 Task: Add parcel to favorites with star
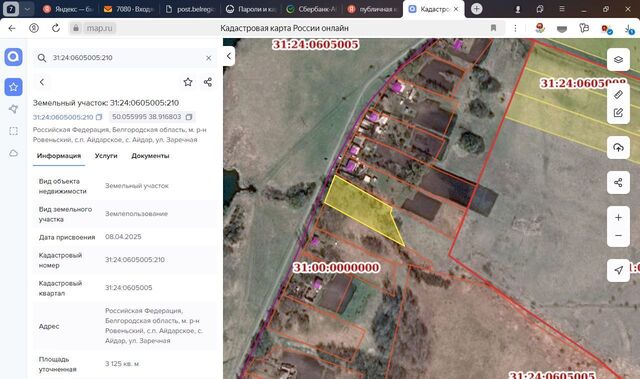tap(188, 82)
